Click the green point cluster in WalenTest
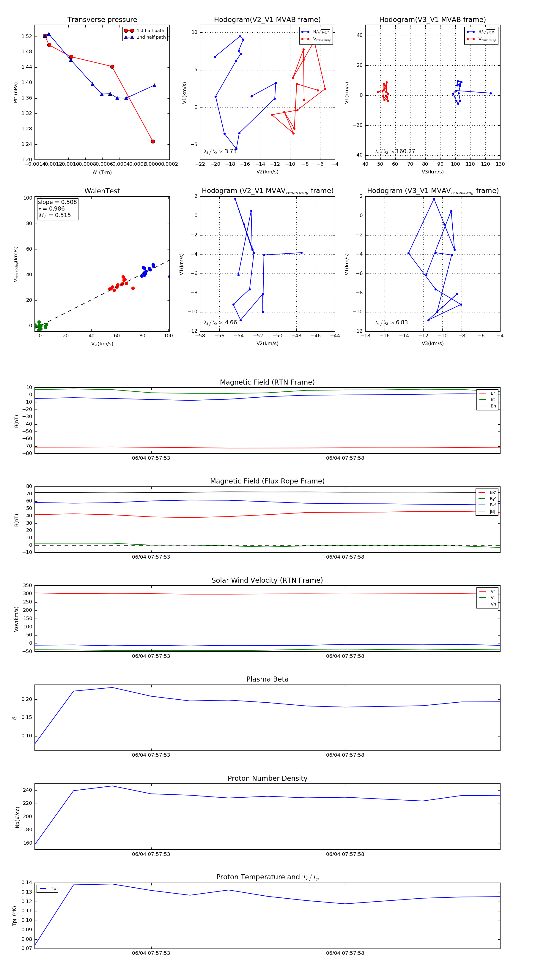 40,326
